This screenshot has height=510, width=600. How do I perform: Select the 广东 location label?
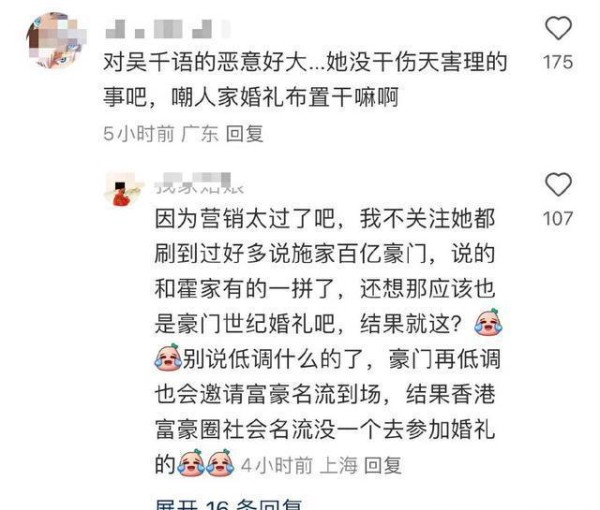200,134
